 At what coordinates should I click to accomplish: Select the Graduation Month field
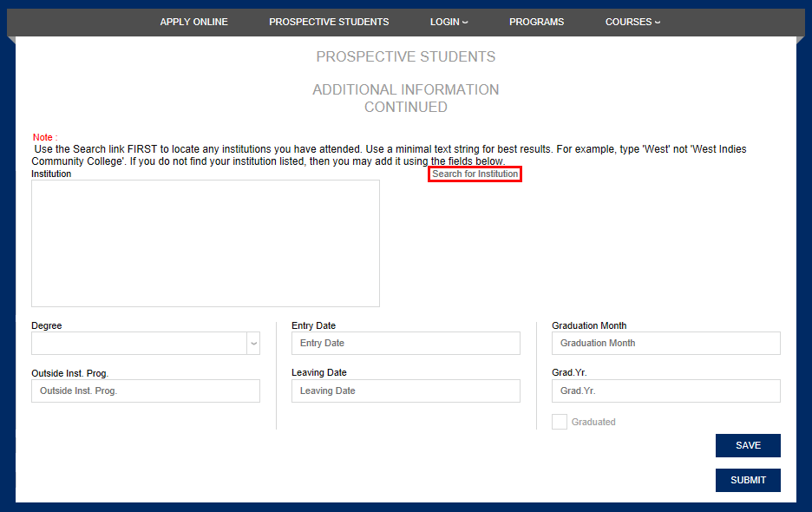665,343
